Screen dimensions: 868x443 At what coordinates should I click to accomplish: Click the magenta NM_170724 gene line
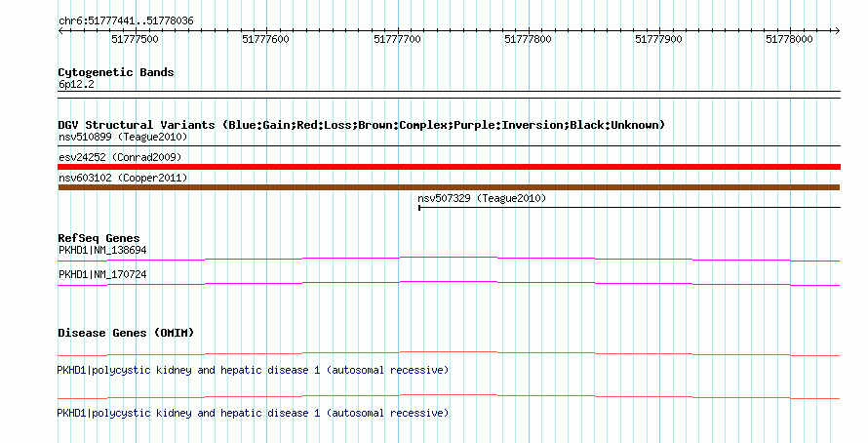coord(449,283)
